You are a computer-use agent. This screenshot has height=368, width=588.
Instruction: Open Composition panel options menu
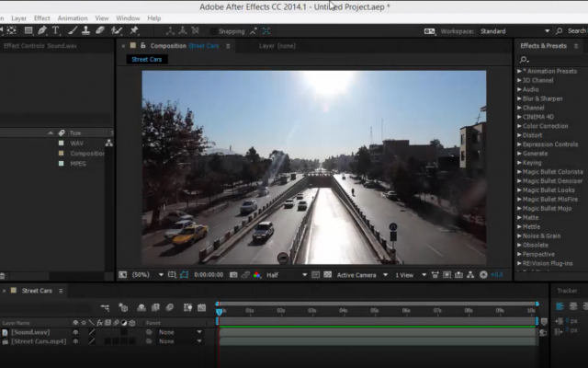pos(228,46)
